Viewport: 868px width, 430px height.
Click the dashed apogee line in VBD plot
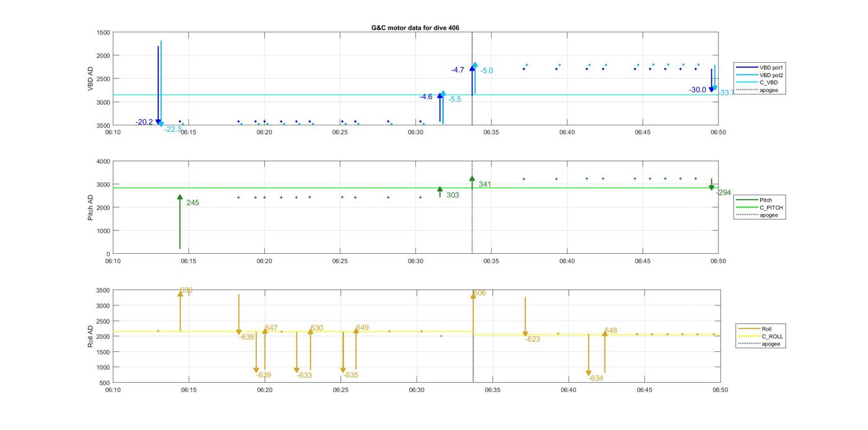pyautogui.click(x=472, y=79)
